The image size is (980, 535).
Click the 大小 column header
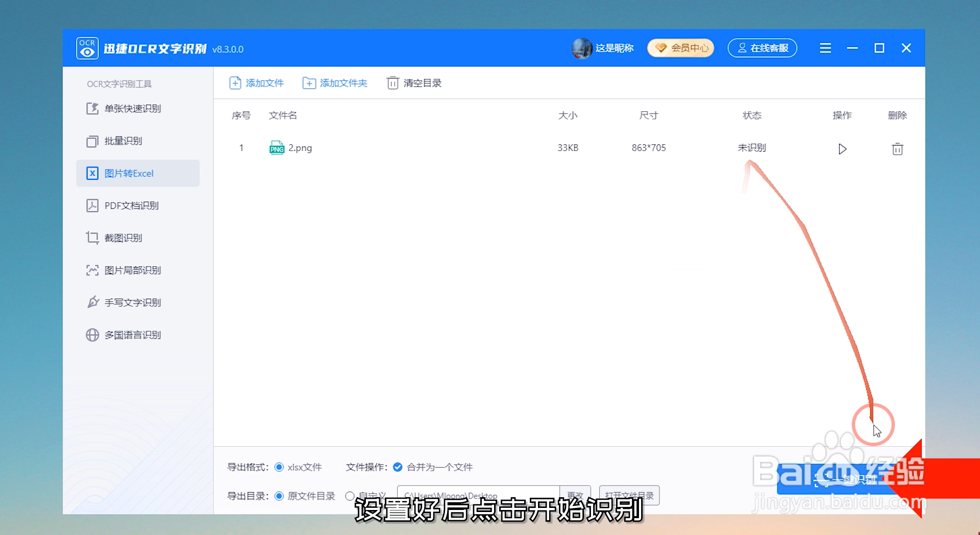click(x=568, y=115)
